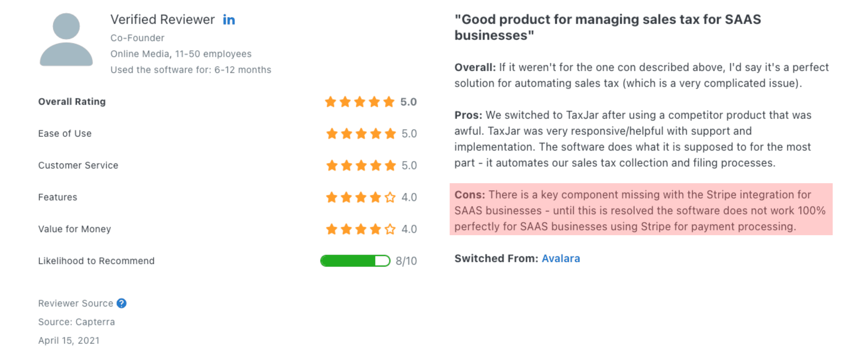Select the fifth star in Overall Rating

coord(389,101)
